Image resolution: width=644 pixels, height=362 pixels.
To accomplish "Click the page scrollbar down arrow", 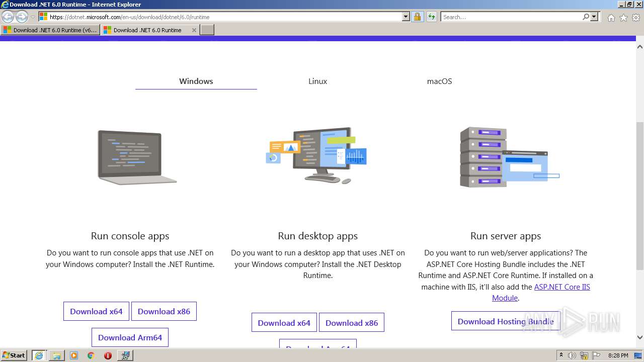I will 639,337.
